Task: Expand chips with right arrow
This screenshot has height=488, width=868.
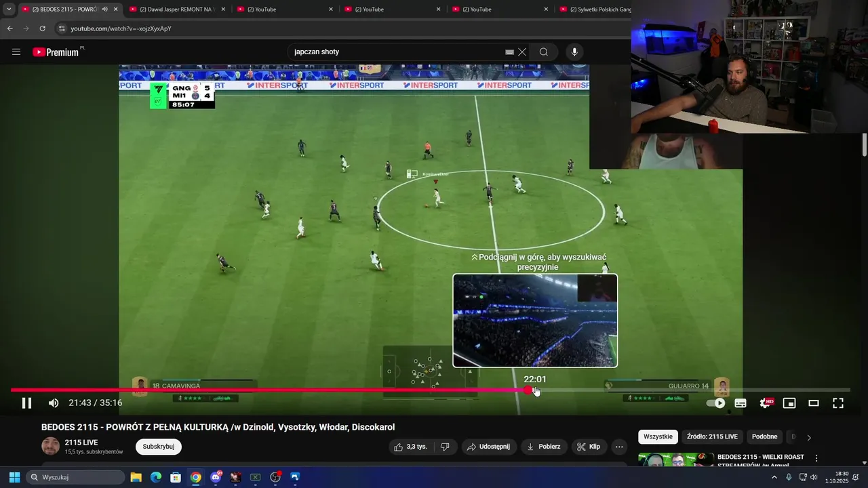Action: [x=808, y=437]
